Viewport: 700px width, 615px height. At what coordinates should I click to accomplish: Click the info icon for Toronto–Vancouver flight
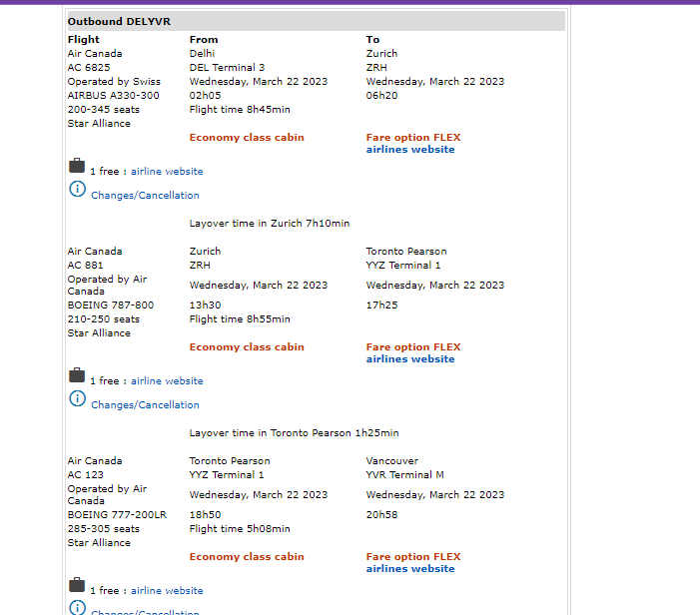77,607
